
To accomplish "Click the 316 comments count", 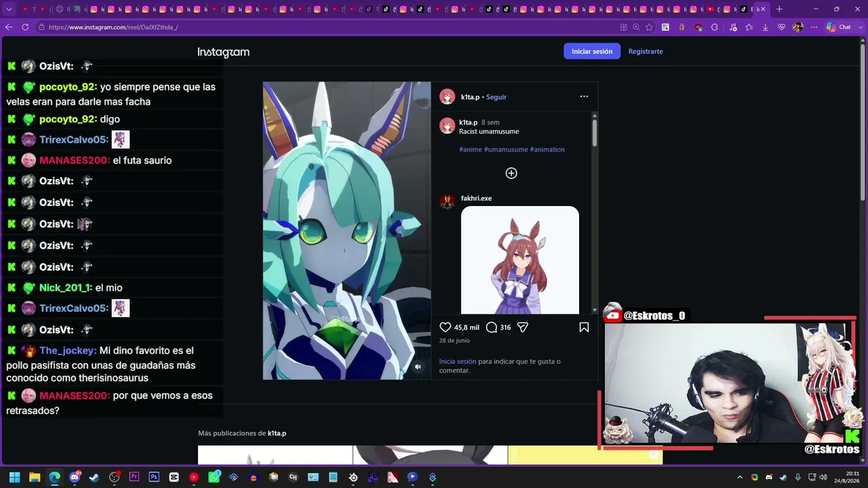I will coord(505,327).
